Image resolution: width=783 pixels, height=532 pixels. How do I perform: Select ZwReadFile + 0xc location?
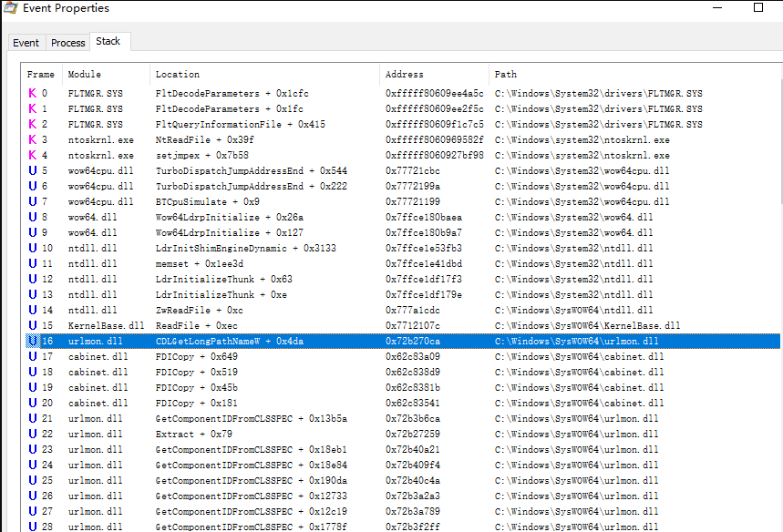click(200, 310)
